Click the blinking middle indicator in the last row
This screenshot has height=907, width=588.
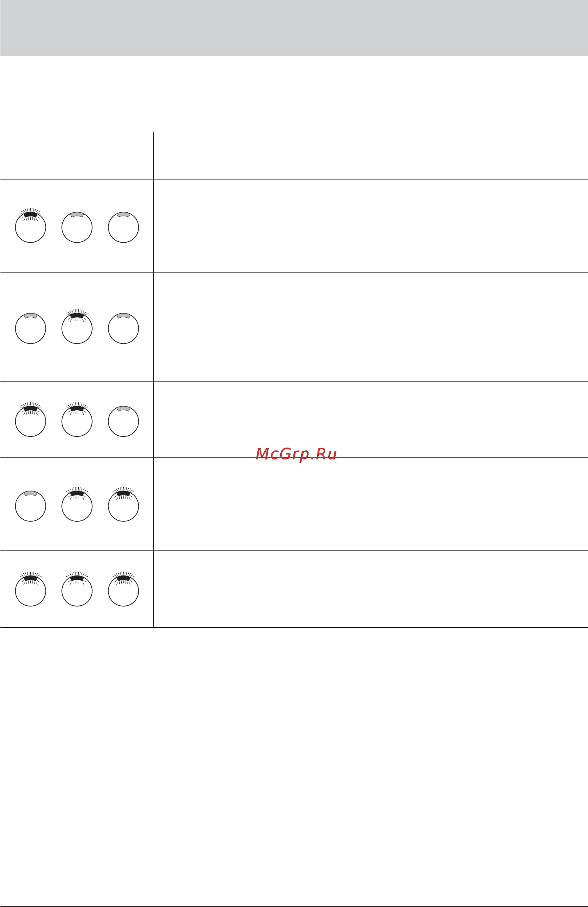click(77, 589)
